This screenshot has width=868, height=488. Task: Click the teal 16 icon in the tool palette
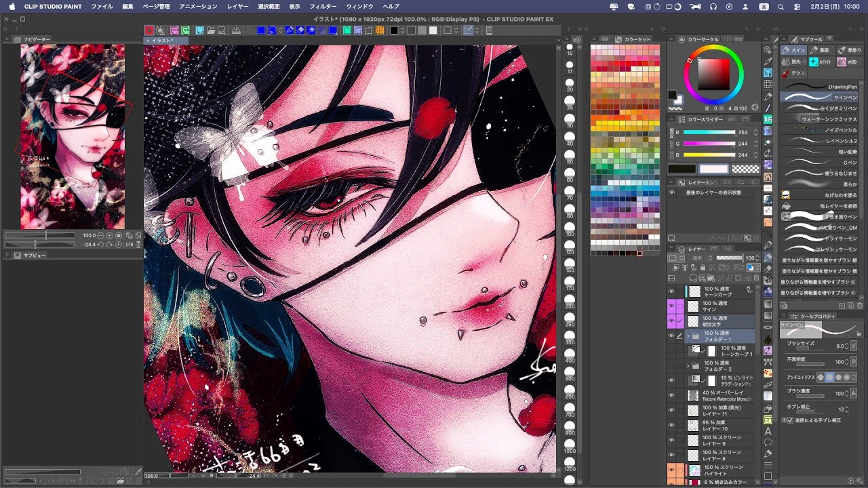768,119
